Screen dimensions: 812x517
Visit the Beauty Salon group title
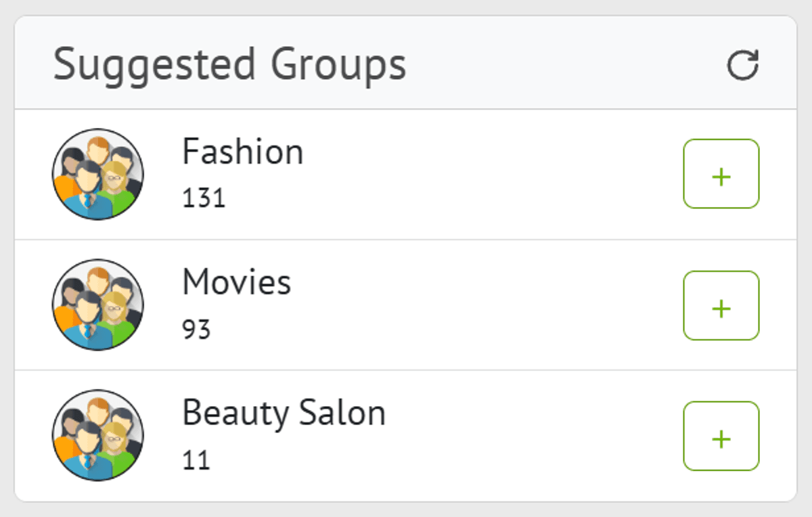tap(284, 413)
